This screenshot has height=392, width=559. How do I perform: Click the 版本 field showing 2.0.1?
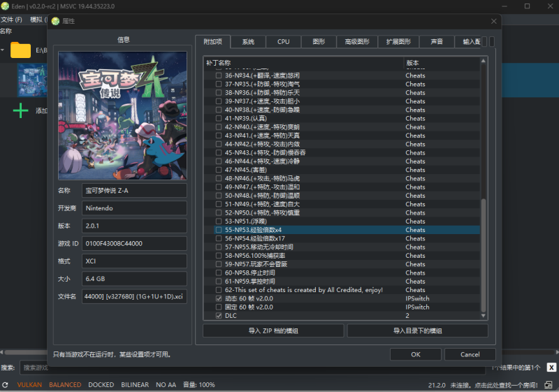[x=134, y=226]
